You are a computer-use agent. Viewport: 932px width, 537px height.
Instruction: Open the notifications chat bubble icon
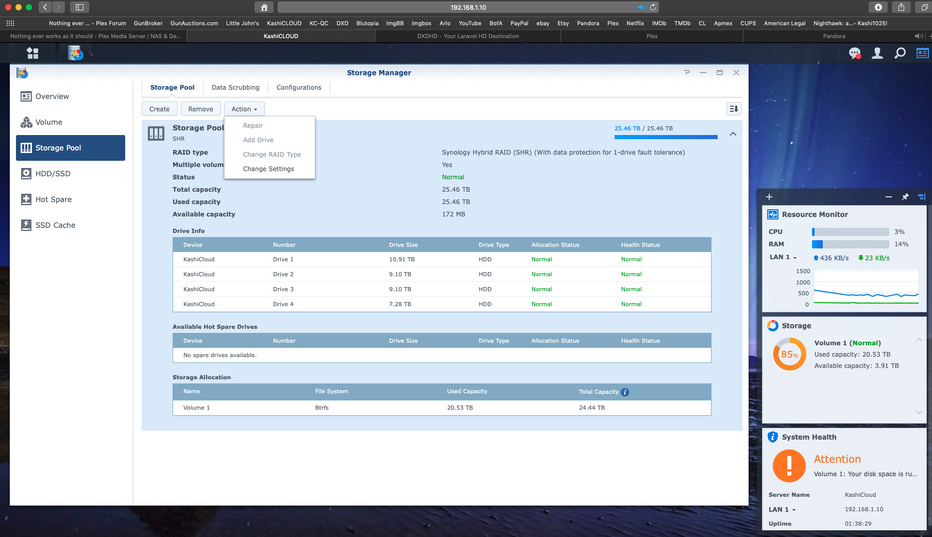(x=856, y=53)
